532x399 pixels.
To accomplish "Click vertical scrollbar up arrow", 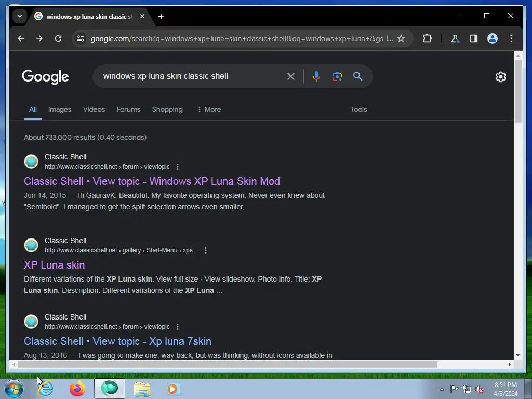I will click(518, 55).
